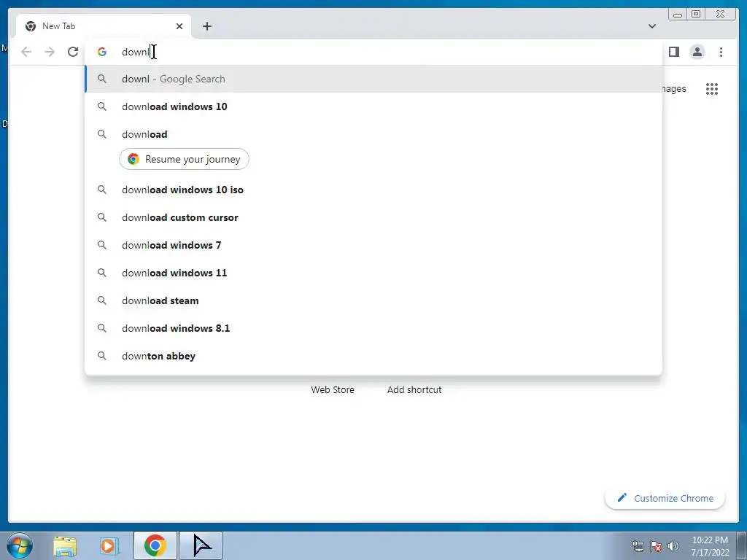This screenshot has width=747, height=560.
Task: Click the 'Resume your journey' chip
Action: [x=184, y=159]
